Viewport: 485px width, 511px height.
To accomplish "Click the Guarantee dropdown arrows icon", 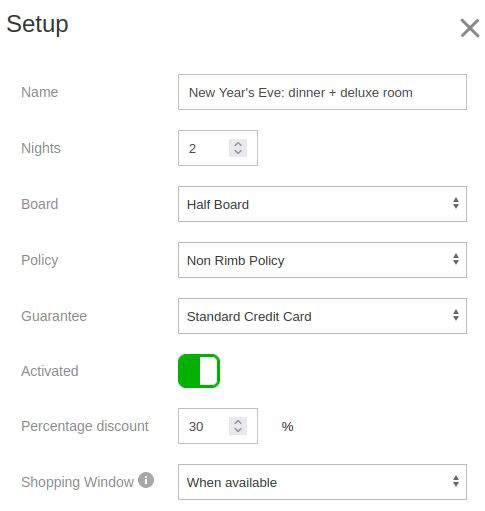I will [456, 315].
